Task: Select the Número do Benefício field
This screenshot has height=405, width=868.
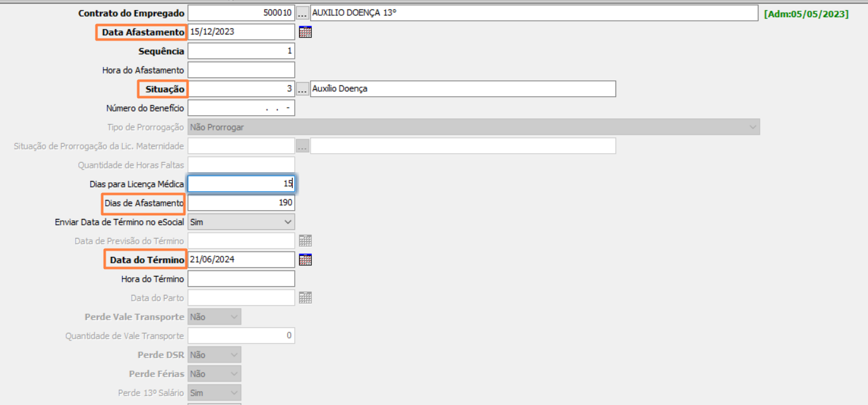Action: [x=240, y=108]
